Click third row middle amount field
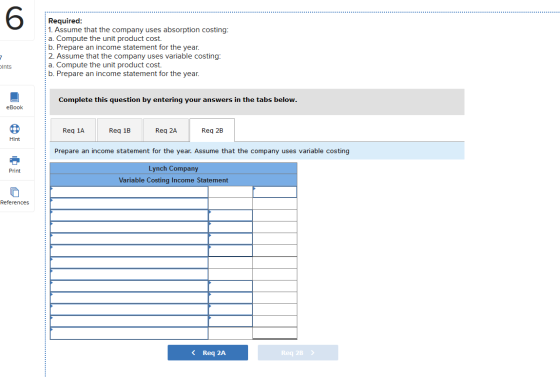 click(230, 216)
